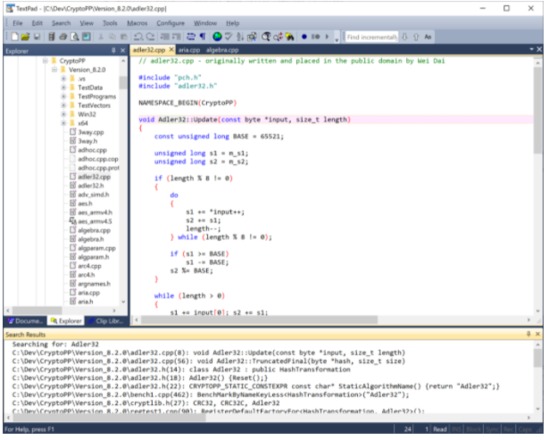Open Find in Files binoculars icon
Image resolution: width=550 pixels, height=440 pixels.
tap(290, 36)
